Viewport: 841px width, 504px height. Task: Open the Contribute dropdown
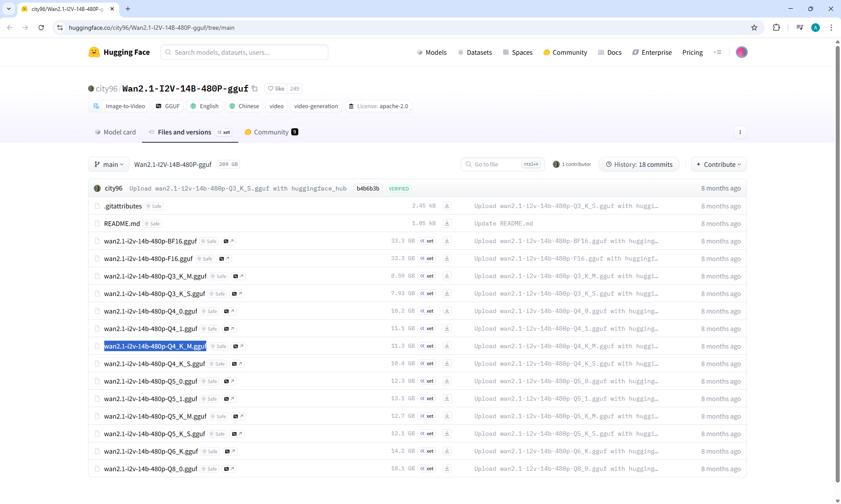click(x=718, y=165)
